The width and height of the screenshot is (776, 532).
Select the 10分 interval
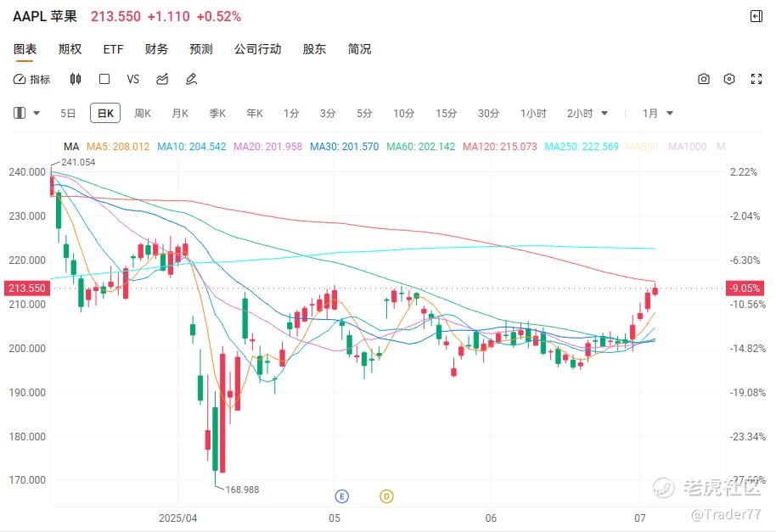tap(404, 113)
